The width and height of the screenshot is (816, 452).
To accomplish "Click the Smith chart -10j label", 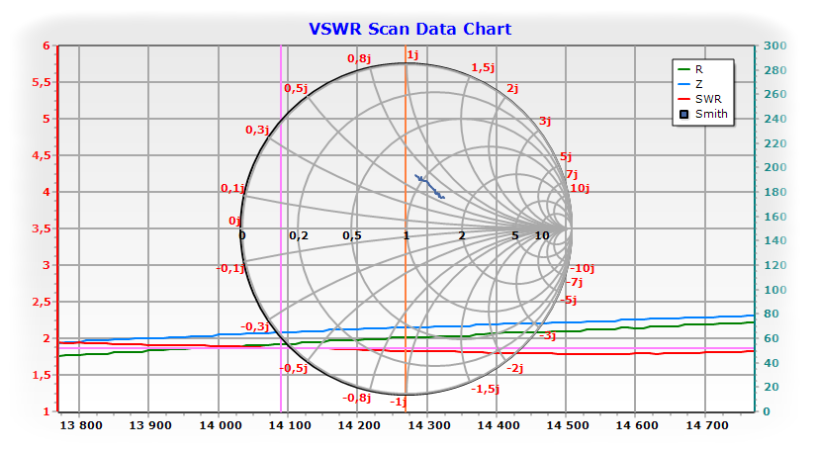I will coord(582,268).
